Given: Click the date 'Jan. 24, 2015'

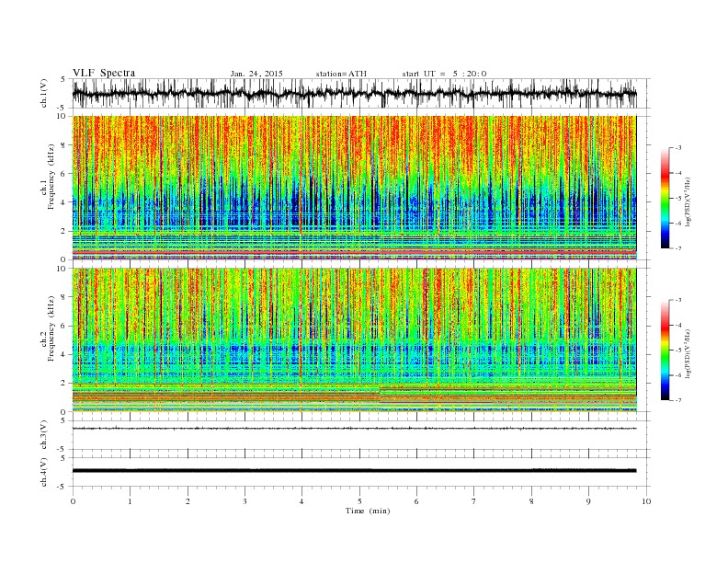Looking at the screenshot, I should (x=256, y=74).
